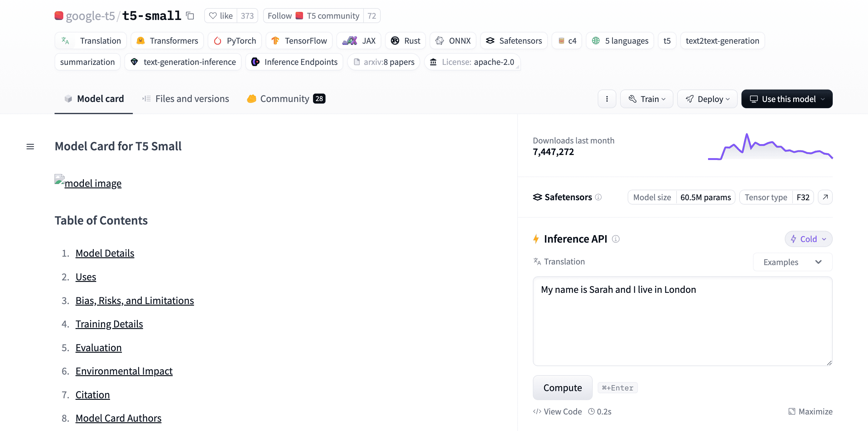Viewport: 868px width, 431px height.
Task: Open Safetensors details arrow icon
Action: point(825,197)
